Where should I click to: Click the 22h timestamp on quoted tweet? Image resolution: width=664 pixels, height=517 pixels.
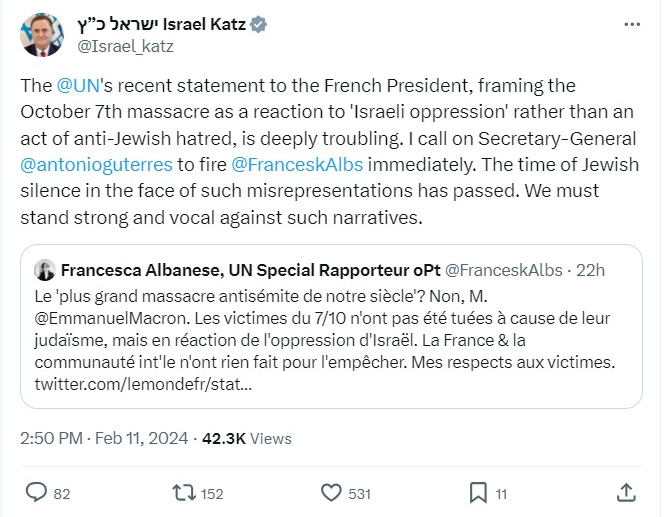point(590,270)
